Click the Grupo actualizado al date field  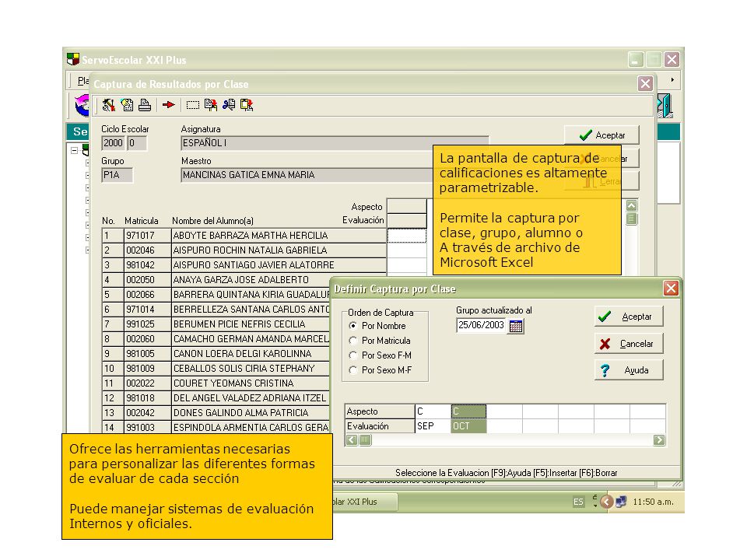(481, 325)
